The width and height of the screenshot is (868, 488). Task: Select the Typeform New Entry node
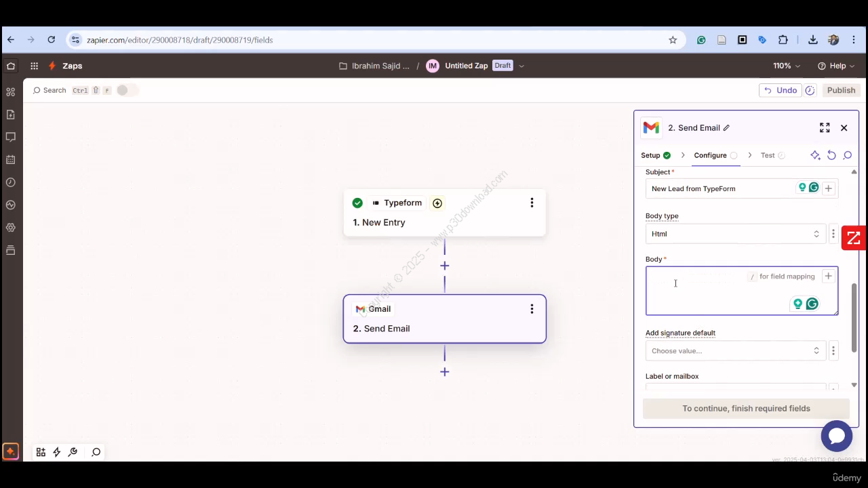pyautogui.click(x=445, y=213)
